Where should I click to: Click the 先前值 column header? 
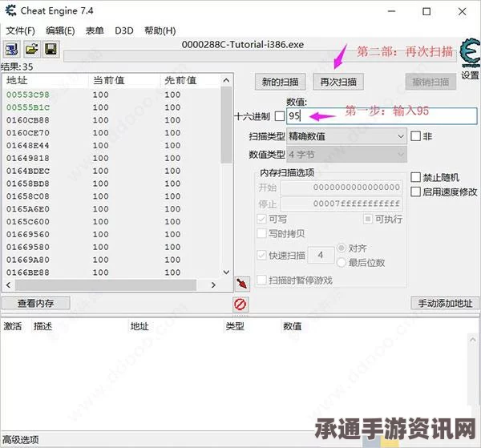coord(180,80)
